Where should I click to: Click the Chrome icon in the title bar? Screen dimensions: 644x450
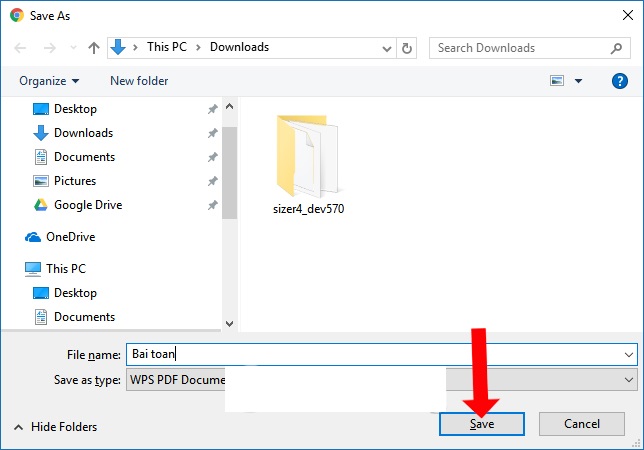(x=17, y=16)
